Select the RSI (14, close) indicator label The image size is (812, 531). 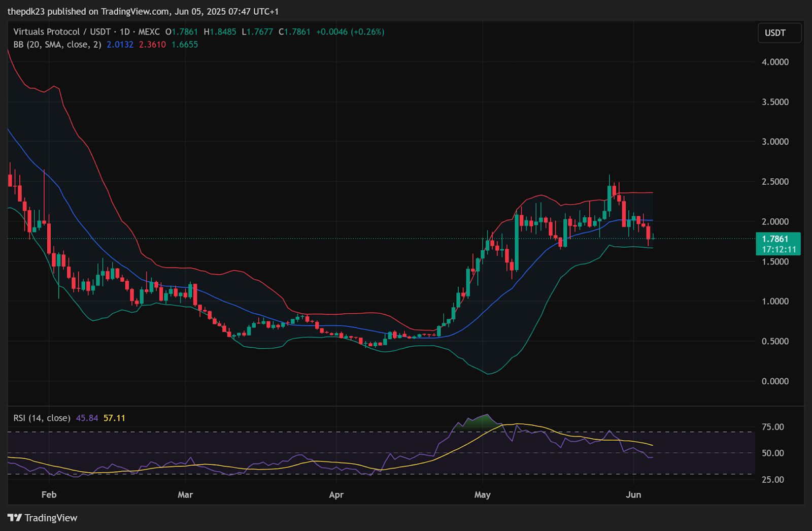click(42, 418)
